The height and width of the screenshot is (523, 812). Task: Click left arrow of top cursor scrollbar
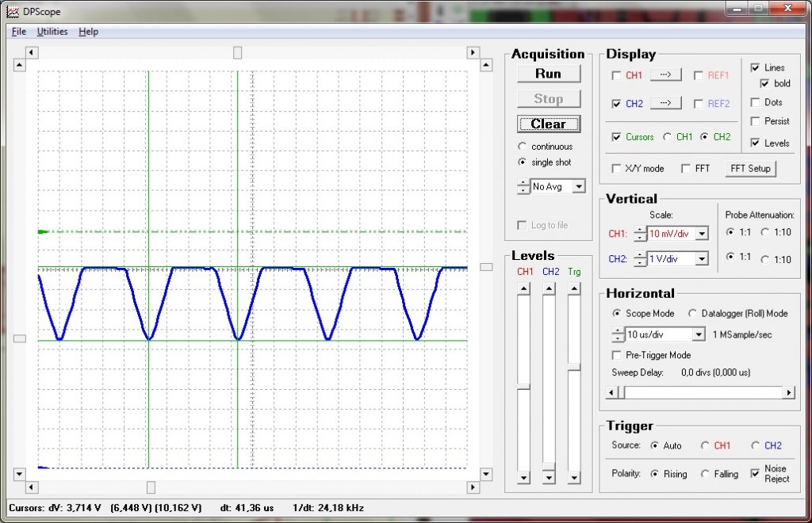coord(32,52)
